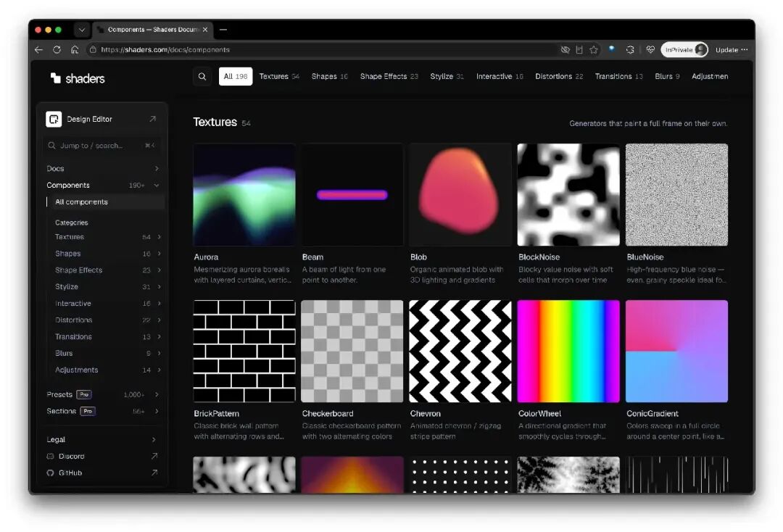This screenshot has height=532, width=783.
Task: Click the Discord icon
Action: (50, 456)
